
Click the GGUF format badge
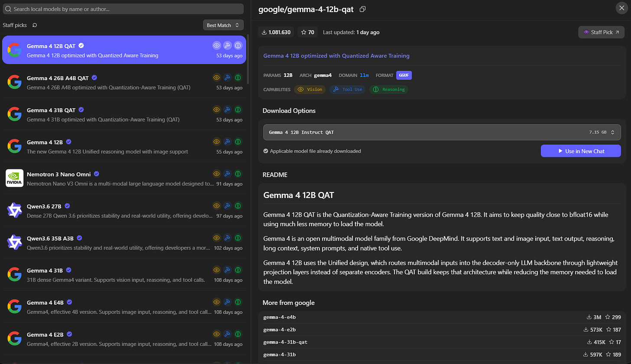[404, 75]
